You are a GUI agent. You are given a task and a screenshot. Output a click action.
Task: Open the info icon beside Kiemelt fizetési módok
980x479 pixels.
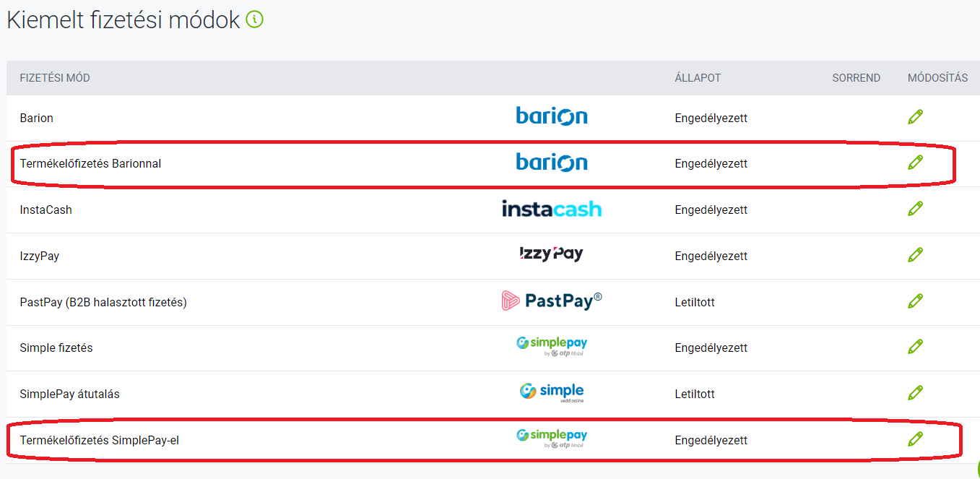tap(254, 20)
